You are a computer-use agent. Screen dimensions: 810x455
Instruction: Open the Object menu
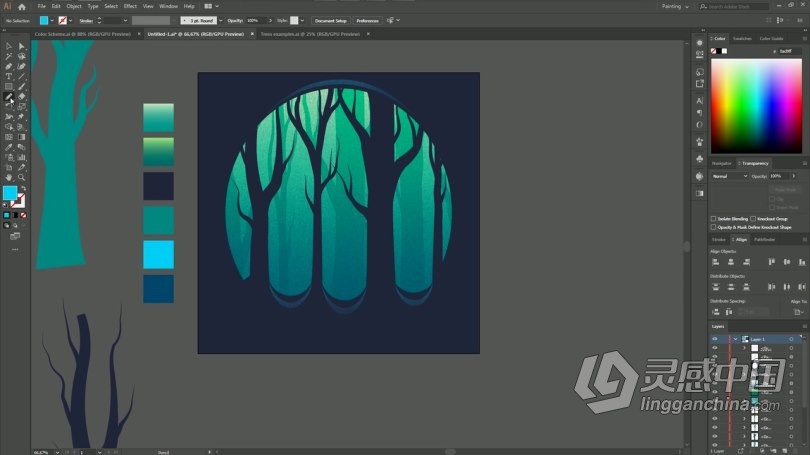click(x=74, y=6)
